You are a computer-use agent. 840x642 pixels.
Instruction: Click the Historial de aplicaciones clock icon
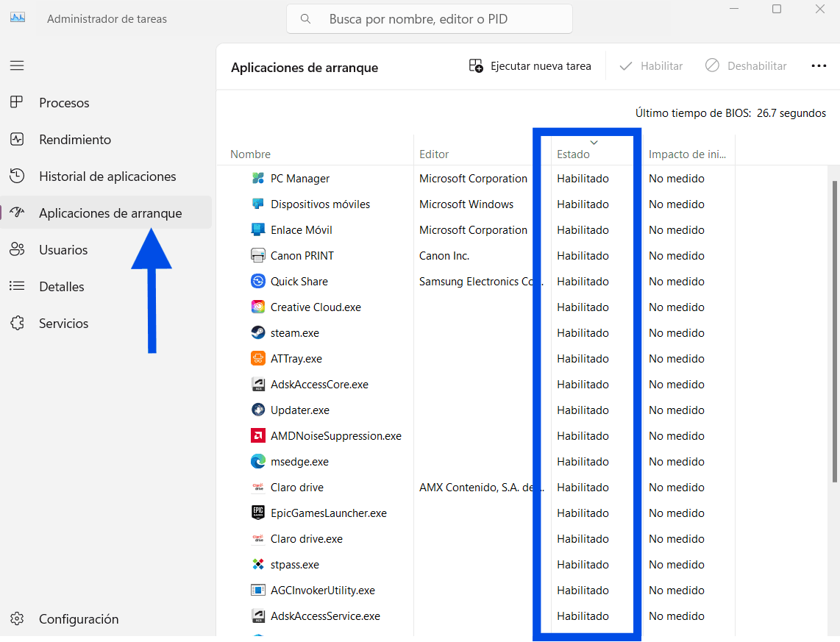click(x=17, y=176)
